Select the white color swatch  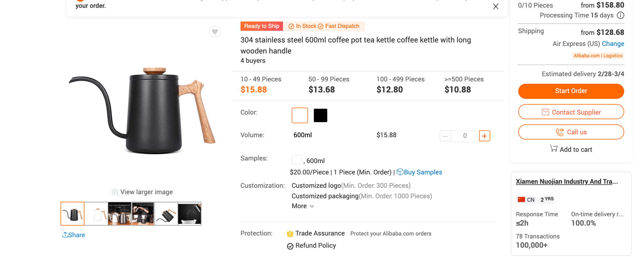coord(300,115)
